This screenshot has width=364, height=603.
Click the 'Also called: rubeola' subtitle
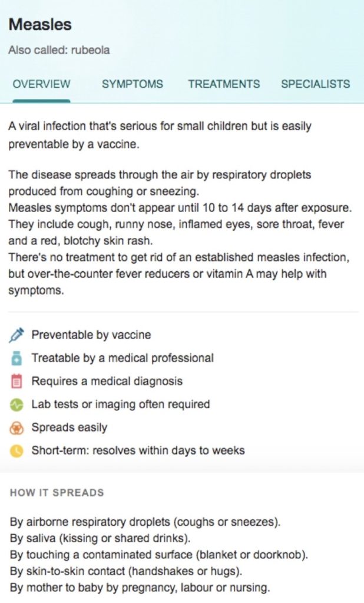pos(59,51)
